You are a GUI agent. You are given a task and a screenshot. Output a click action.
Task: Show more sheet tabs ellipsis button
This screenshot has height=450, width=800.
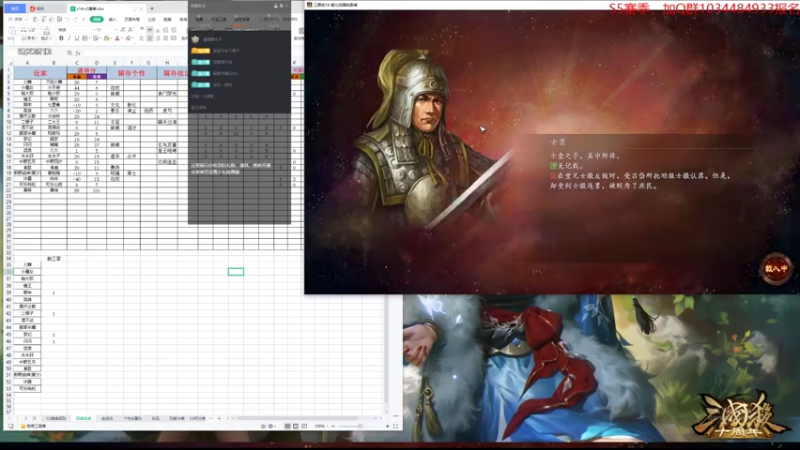click(211, 418)
